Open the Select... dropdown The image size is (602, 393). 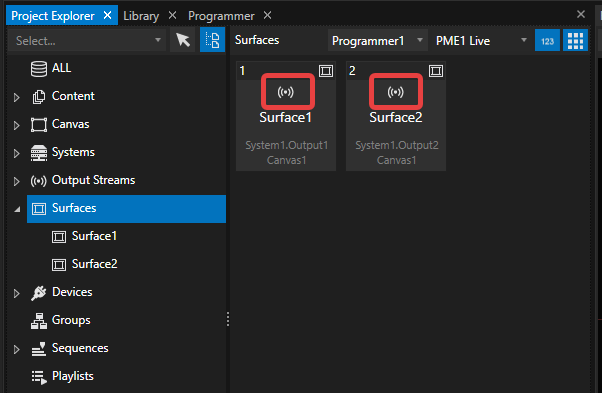pyautogui.click(x=87, y=40)
